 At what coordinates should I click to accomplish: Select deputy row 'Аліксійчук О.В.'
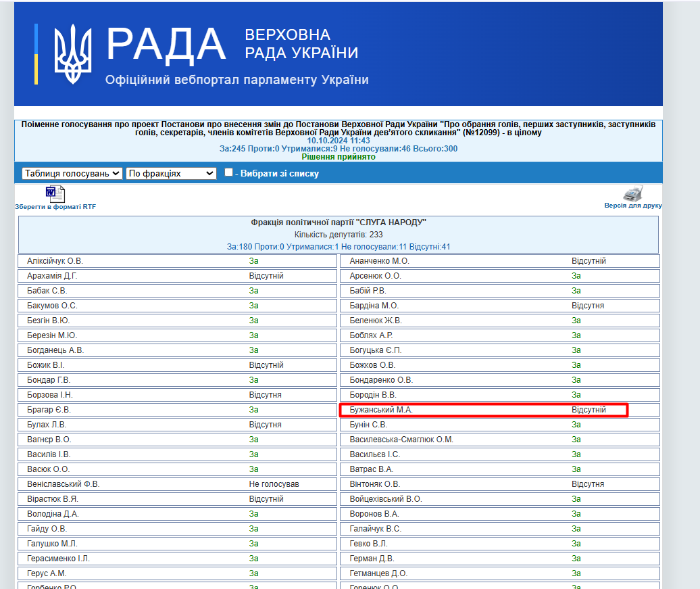coord(177,261)
